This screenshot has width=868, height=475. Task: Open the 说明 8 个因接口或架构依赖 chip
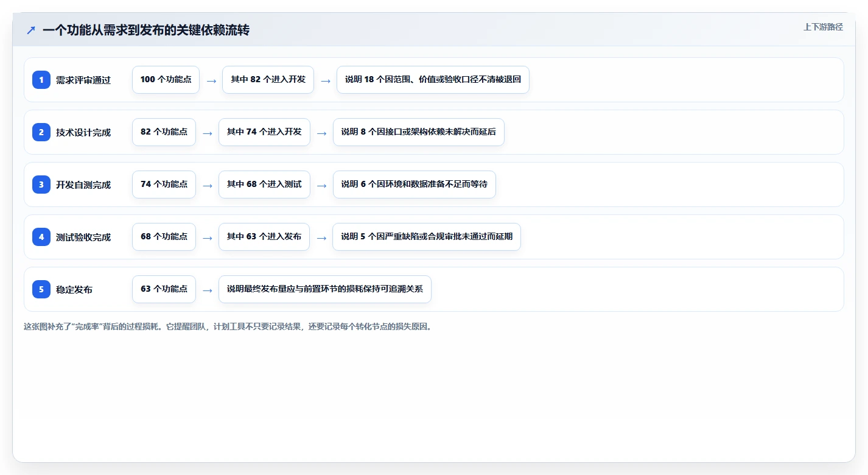[x=419, y=132]
